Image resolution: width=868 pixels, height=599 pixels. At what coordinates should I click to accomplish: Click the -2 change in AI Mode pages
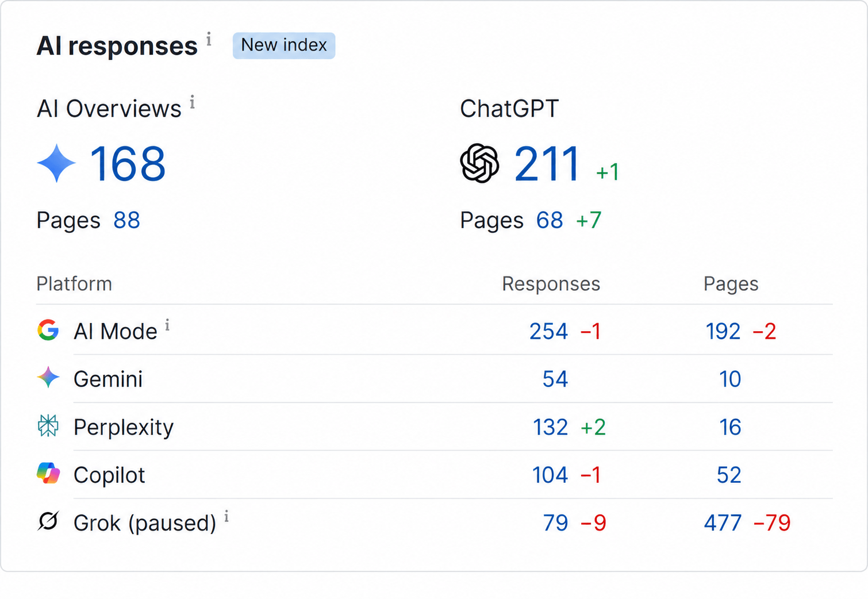[x=765, y=331]
